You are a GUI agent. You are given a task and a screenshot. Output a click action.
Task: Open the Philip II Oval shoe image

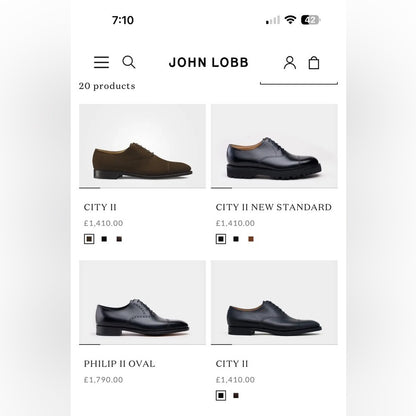click(142, 303)
